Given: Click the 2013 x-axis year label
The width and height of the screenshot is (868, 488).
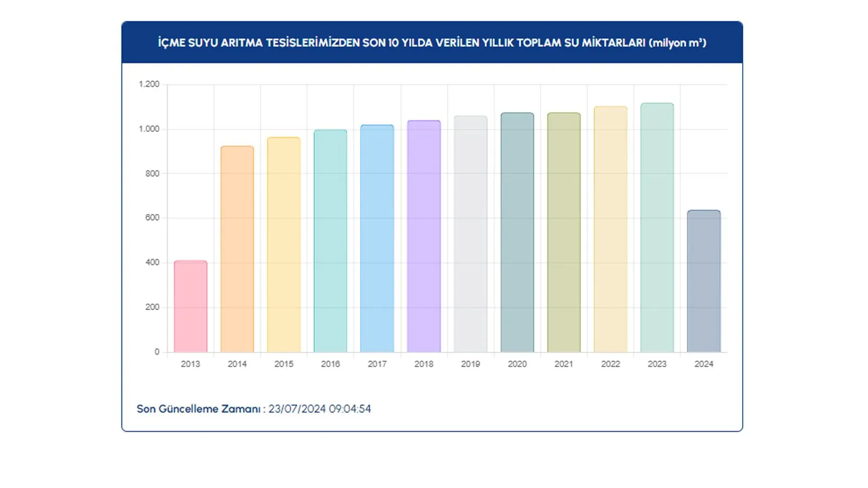Looking at the screenshot, I should pyautogui.click(x=190, y=364).
